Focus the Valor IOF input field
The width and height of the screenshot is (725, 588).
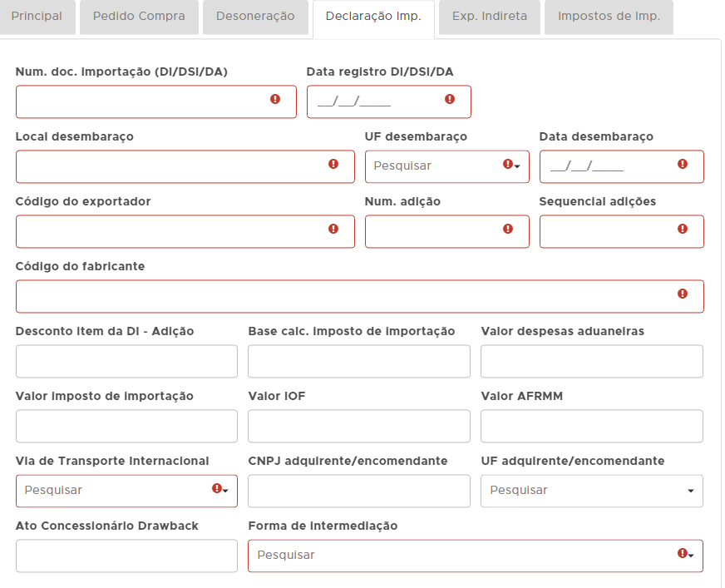click(358, 426)
